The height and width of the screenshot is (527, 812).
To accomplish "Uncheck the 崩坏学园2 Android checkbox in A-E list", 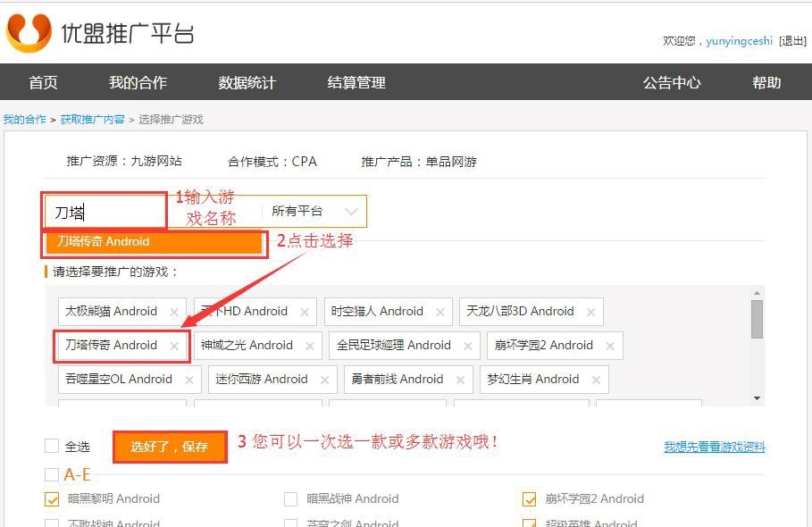I will click(529, 499).
